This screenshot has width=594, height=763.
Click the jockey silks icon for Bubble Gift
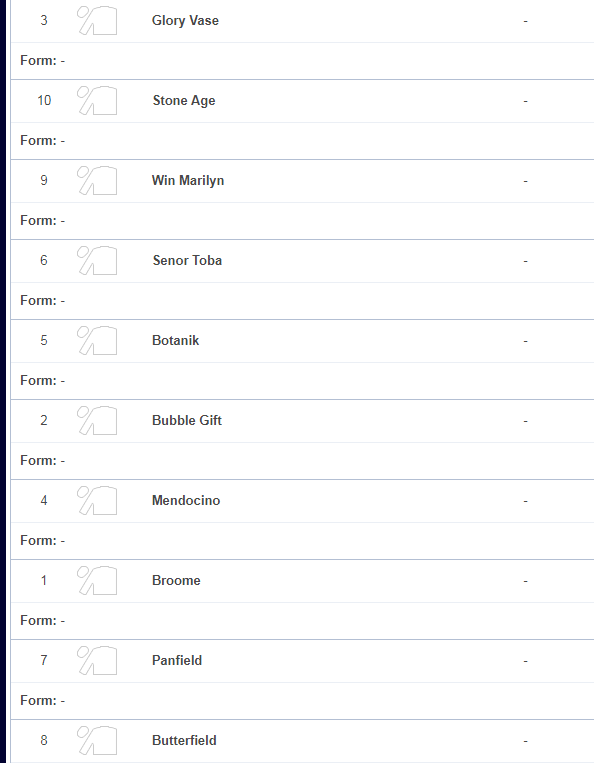pos(97,420)
